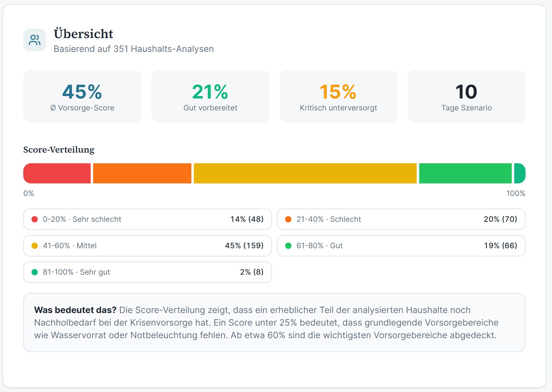Select the 0-20% Sehr schlecht legend row
This screenshot has width=552, height=392.
pyautogui.click(x=147, y=219)
